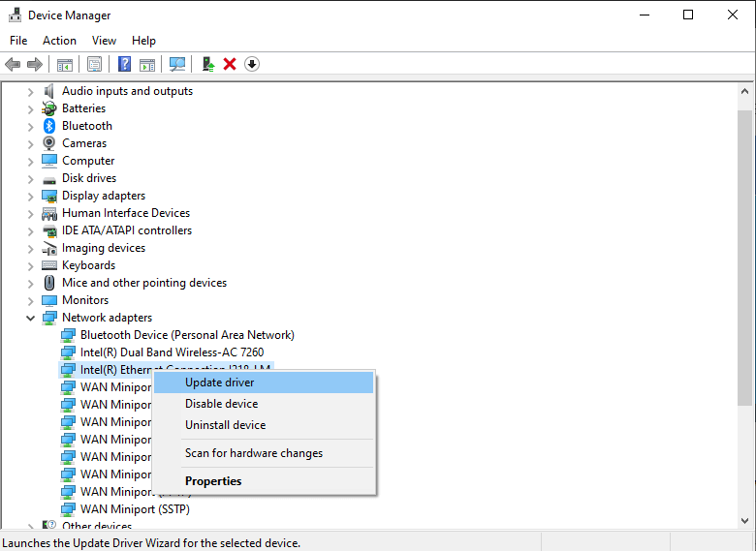This screenshot has width=756, height=551.
Task: Expand the Display adapters node
Action: pos(30,196)
